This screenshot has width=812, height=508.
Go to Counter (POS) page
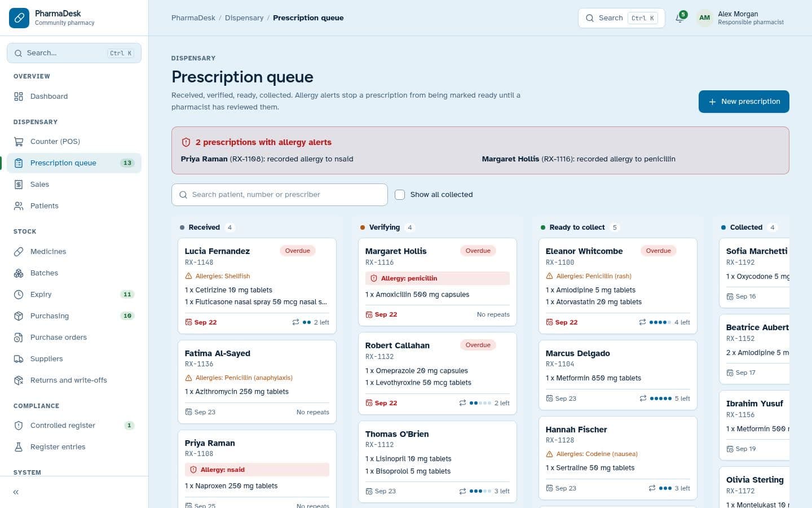click(x=74, y=142)
